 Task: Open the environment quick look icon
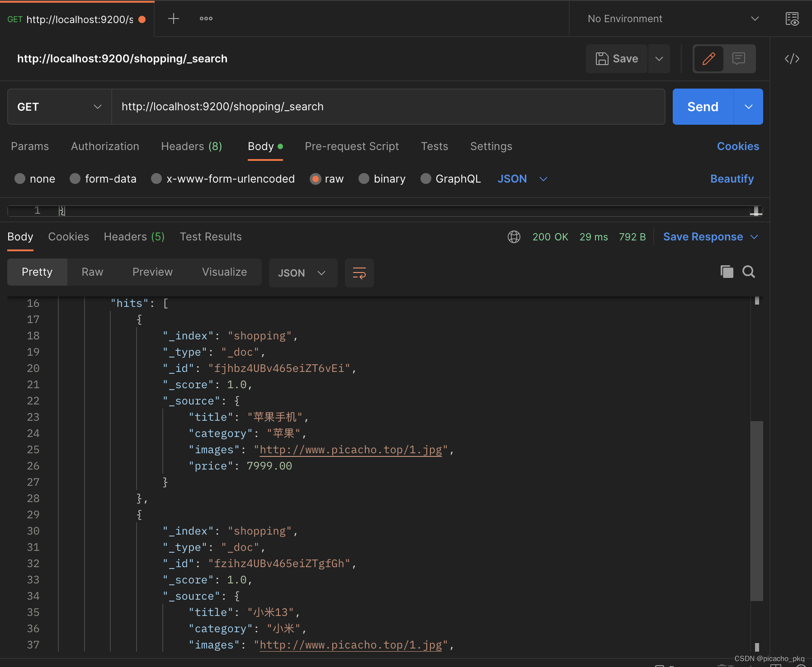792,19
